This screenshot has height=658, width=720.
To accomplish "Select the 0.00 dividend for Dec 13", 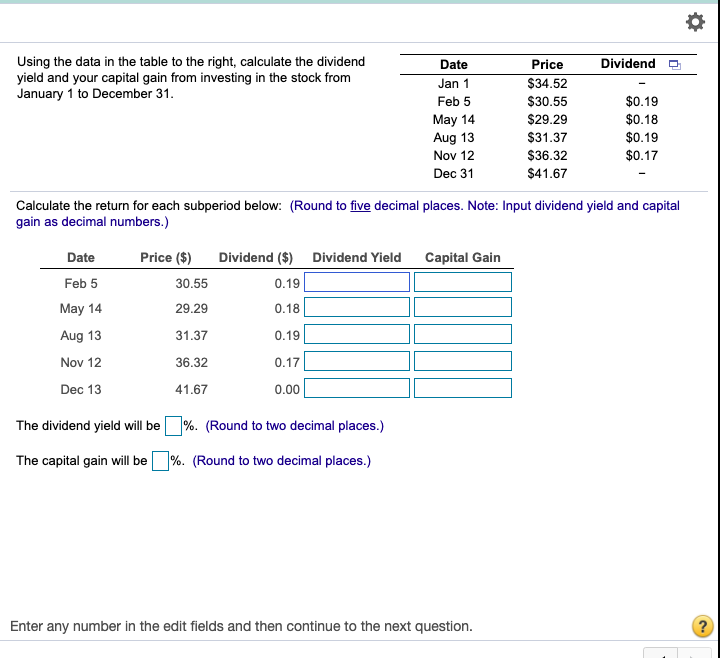I will (x=287, y=390).
